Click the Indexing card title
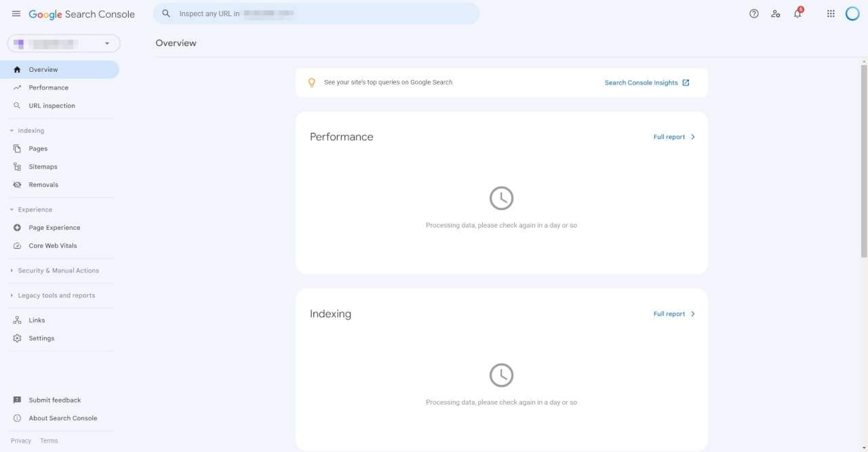The image size is (868, 452). 330,314
